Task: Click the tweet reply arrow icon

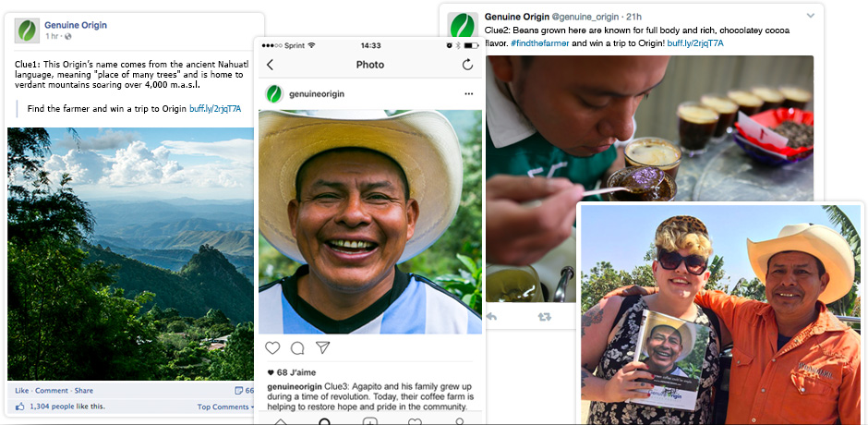Action: pos(492,317)
